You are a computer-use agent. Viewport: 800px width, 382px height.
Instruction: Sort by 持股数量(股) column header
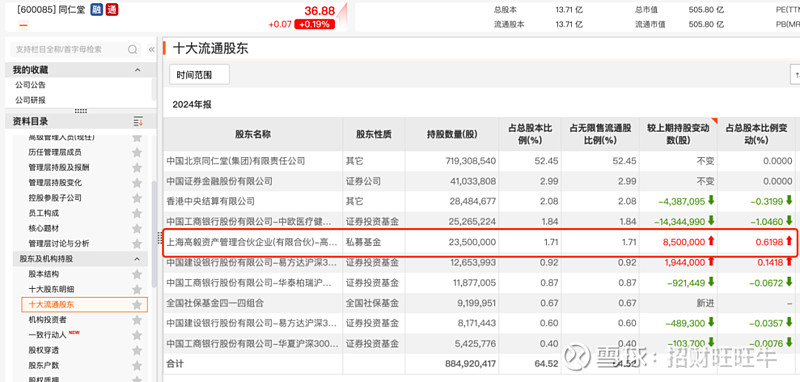click(452, 134)
